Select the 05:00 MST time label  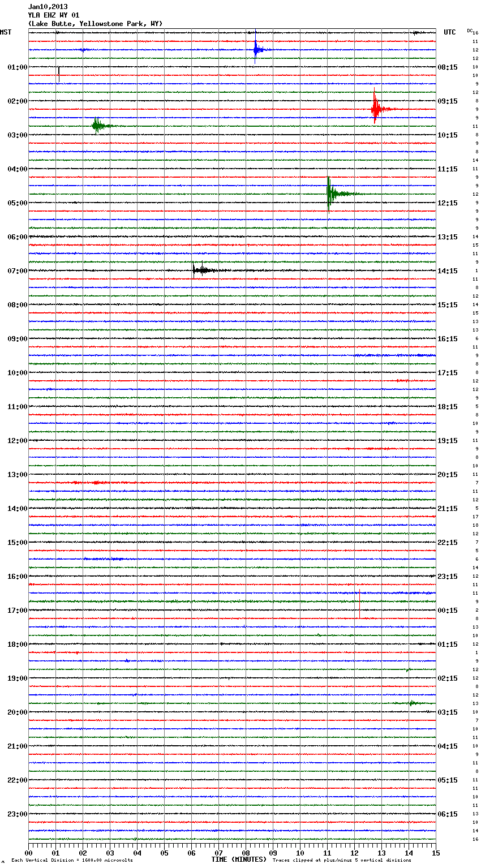tap(18, 203)
